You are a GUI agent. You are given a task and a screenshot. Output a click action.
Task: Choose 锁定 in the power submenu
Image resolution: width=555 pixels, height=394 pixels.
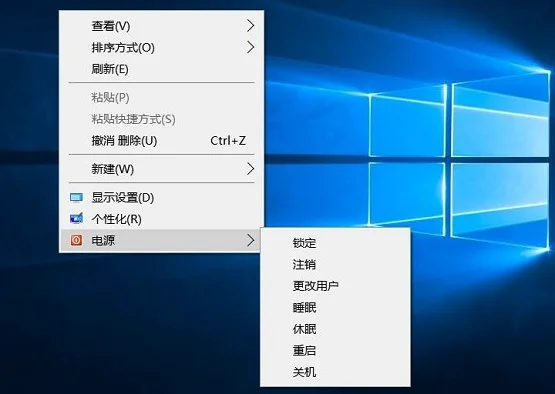pos(335,243)
